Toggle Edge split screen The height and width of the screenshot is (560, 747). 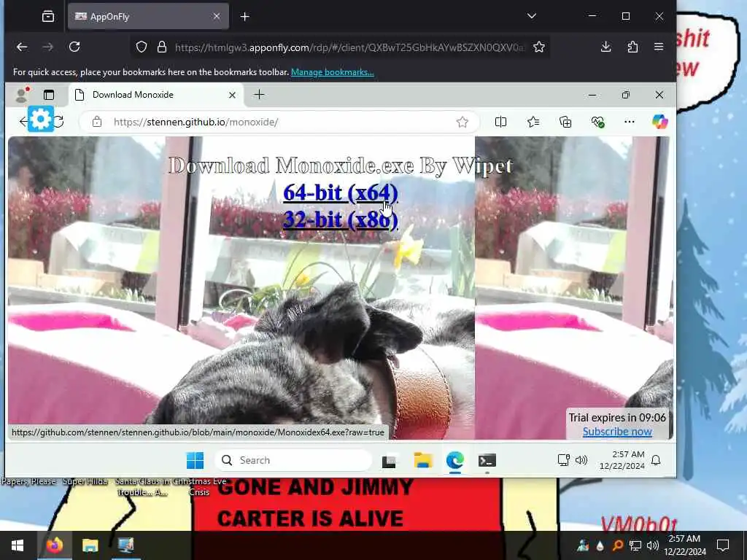(500, 122)
